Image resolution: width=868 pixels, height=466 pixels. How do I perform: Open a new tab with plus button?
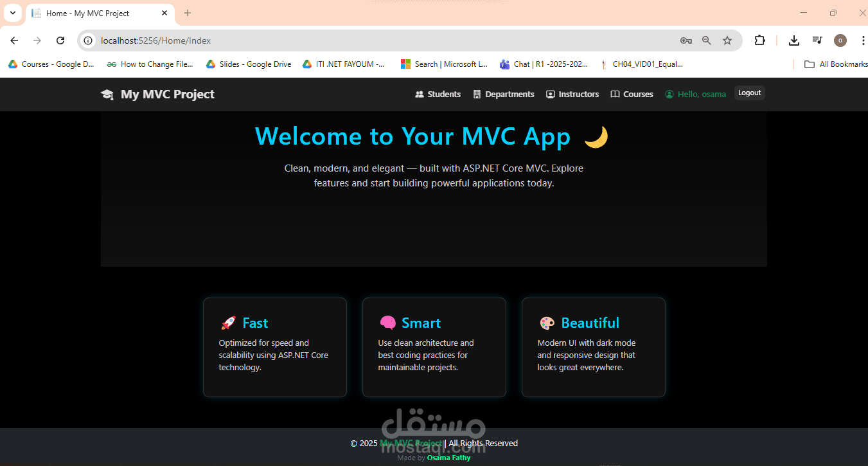click(x=188, y=13)
